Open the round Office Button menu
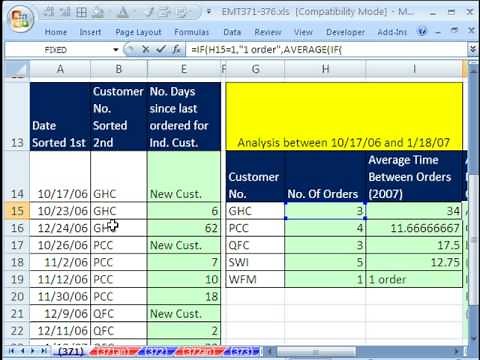The height and width of the screenshot is (360, 480). pos(21,19)
